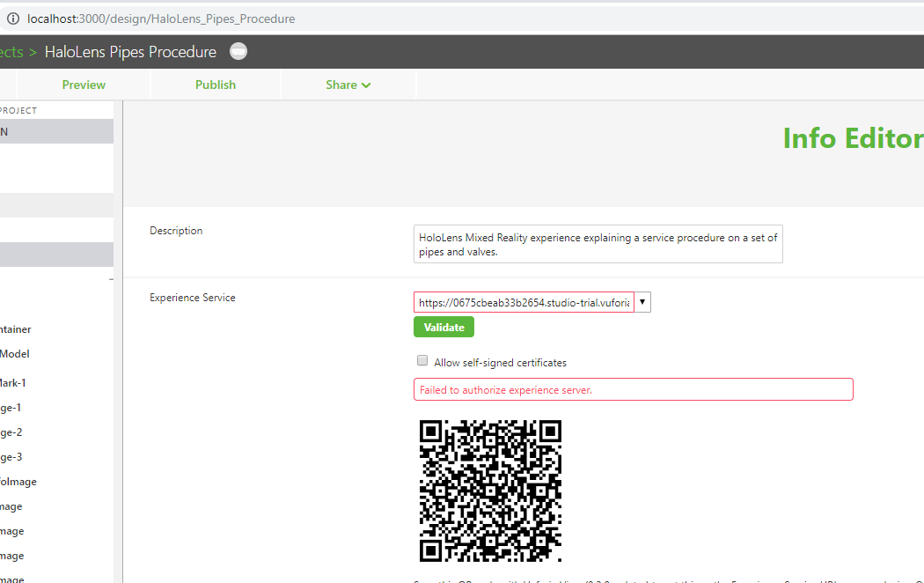Click the HaloLens Pipes Procedure title
The image size is (924, 583).
tap(130, 51)
